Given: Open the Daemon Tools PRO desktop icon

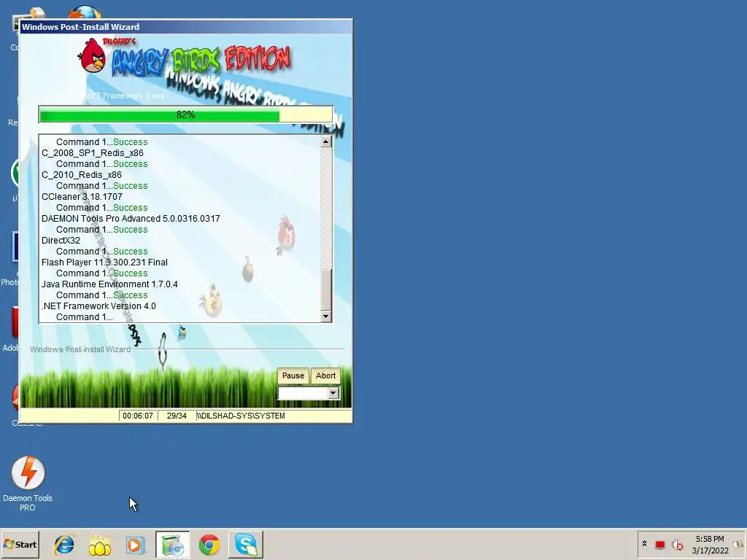Looking at the screenshot, I should click(x=28, y=484).
